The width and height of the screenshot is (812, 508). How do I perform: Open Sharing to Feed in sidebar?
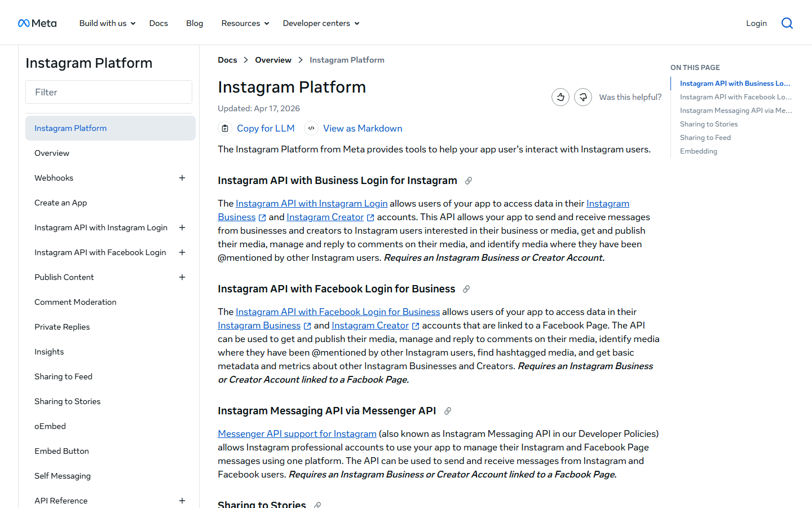coord(63,376)
